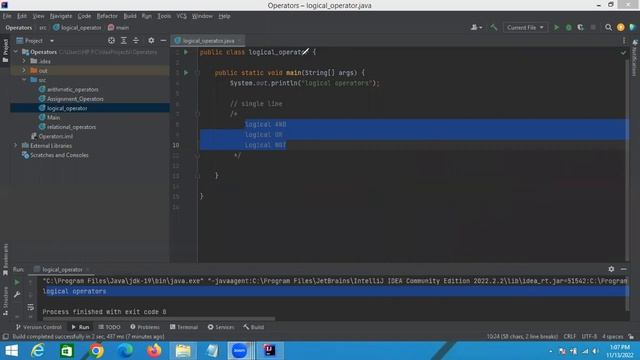Open Current File run configuration dropdown
Screen dimensions: 640x360
coord(524,27)
